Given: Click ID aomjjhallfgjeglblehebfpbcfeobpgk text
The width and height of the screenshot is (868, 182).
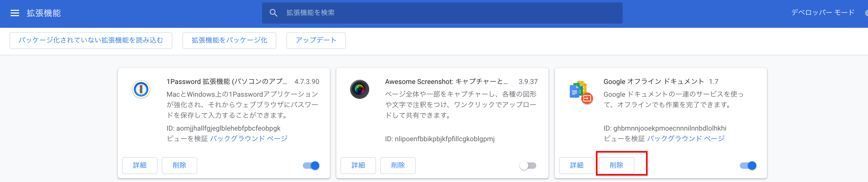Looking at the screenshot, I should [x=223, y=128].
